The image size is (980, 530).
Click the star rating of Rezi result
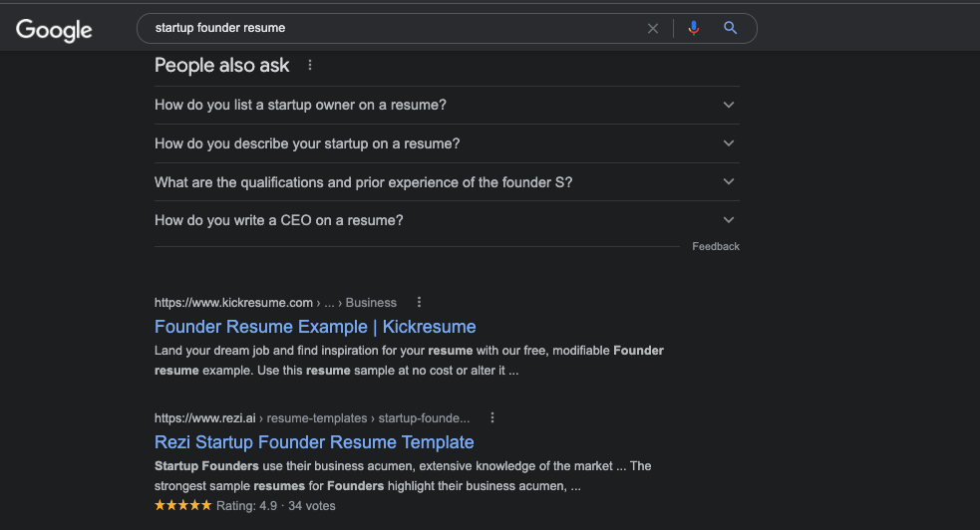(x=183, y=506)
